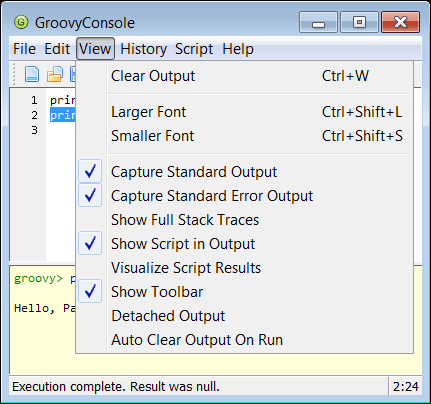
Task: Open the Help menu
Action: 238,49
